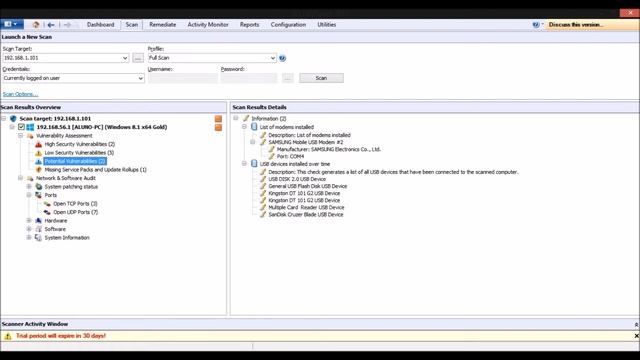640x360 pixels.
Task: Open the Reports tab
Action: click(x=249, y=24)
